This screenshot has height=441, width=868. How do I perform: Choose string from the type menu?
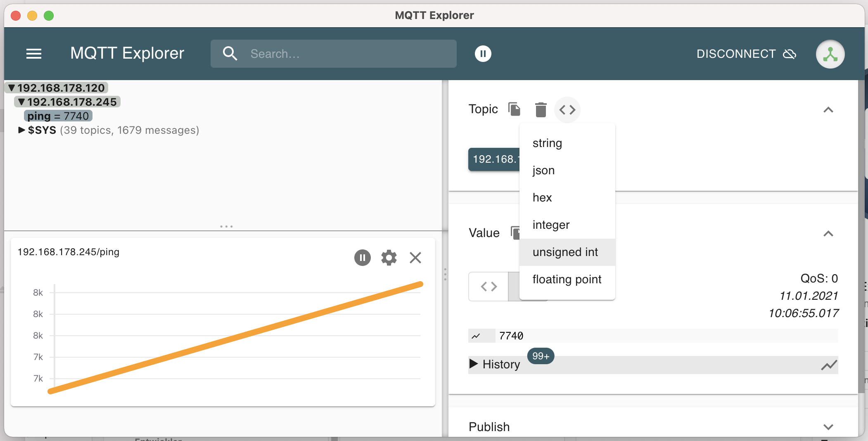[567, 143]
